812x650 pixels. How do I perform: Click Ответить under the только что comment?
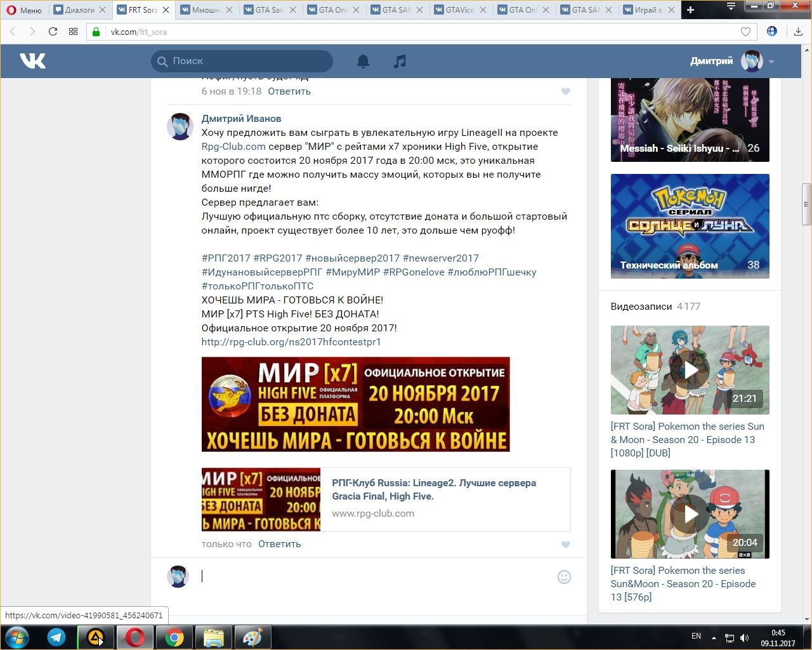click(280, 544)
